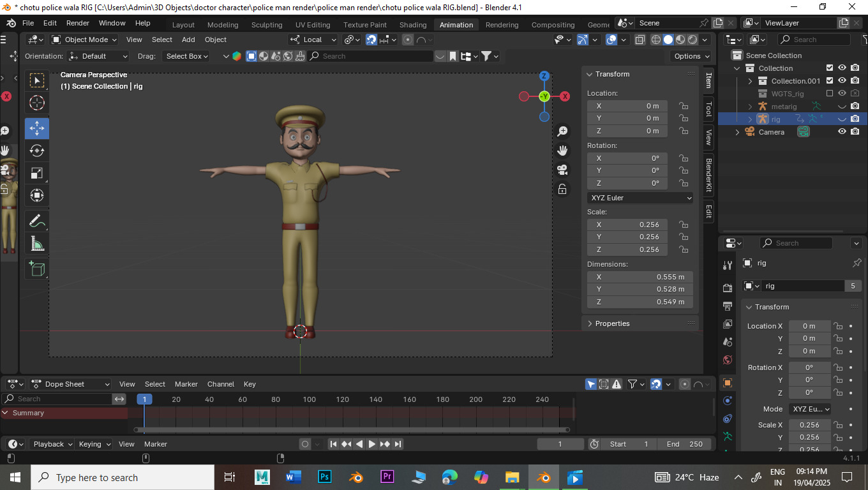Open the Physics properties tab
The image size is (868, 490).
point(727,401)
